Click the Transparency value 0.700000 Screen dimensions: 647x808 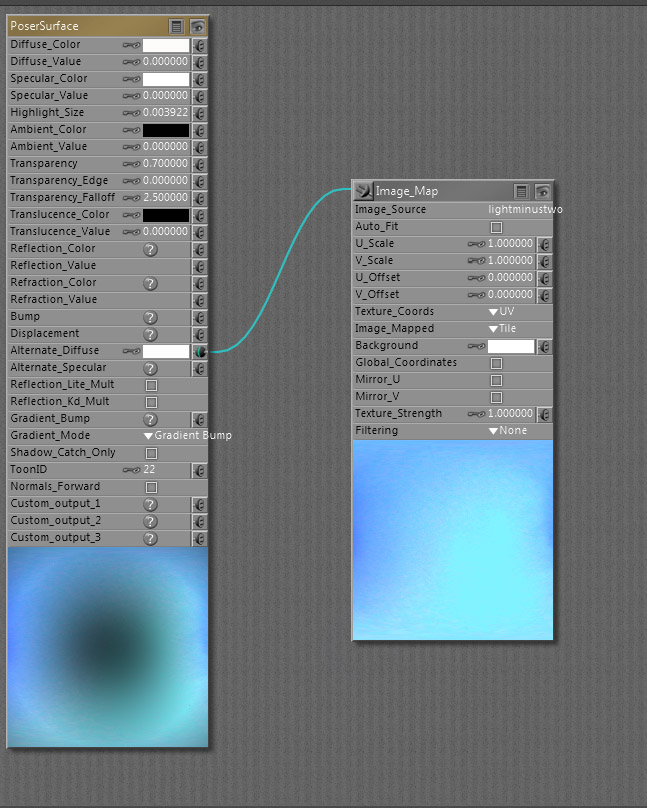coord(165,164)
